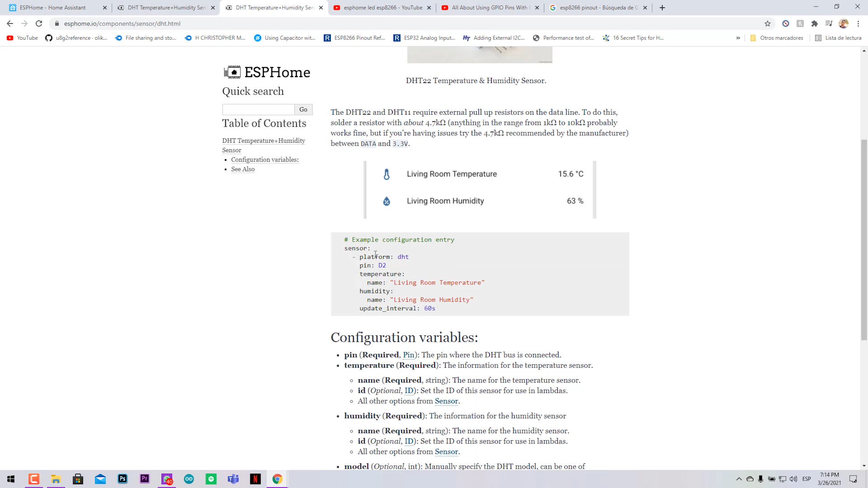Click the page vertical scrollbar thumb
This screenshot has width=868, height=488.
864,239
